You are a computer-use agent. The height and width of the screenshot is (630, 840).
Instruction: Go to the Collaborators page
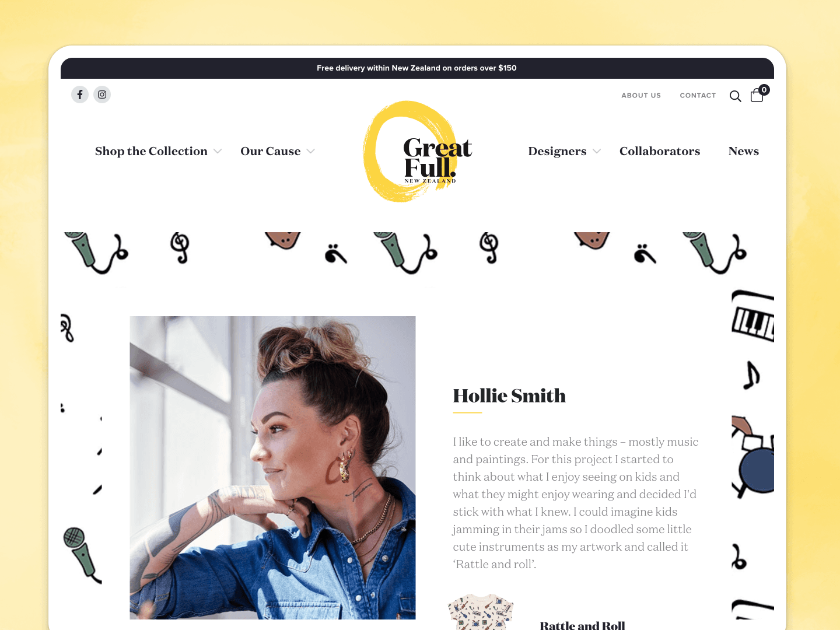(x=660, y=151)
